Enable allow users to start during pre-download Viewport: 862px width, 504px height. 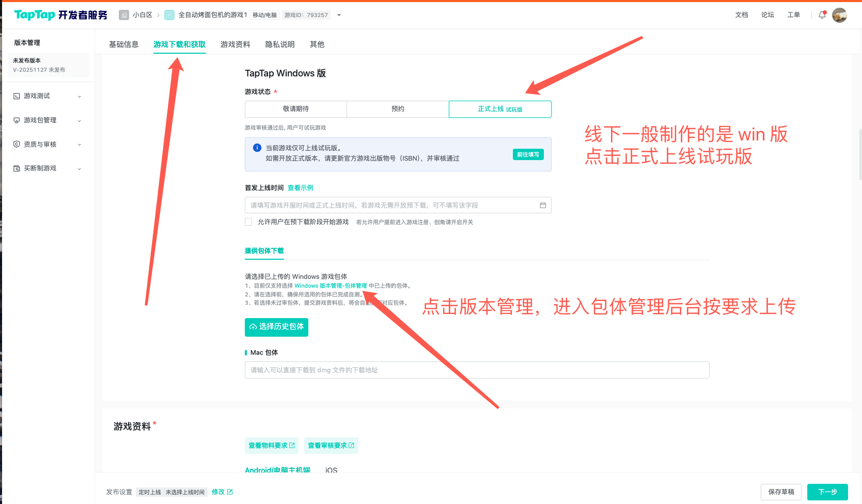point(248,222)
